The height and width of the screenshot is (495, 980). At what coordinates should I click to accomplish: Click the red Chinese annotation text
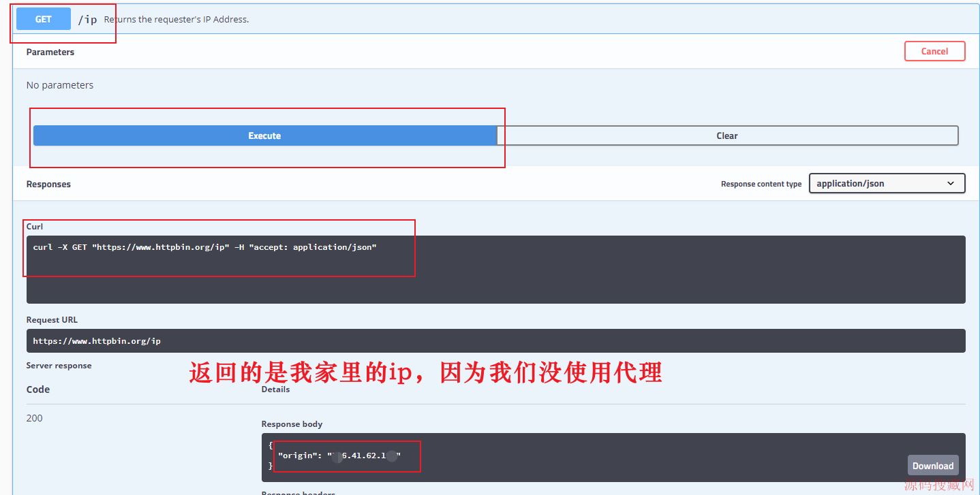pyautogui.click(x=425, y=373)
